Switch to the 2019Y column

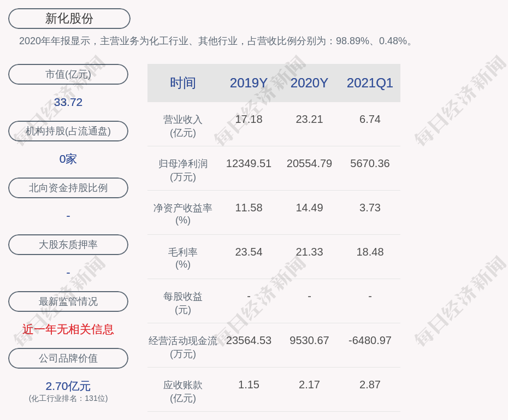point(249,82)
